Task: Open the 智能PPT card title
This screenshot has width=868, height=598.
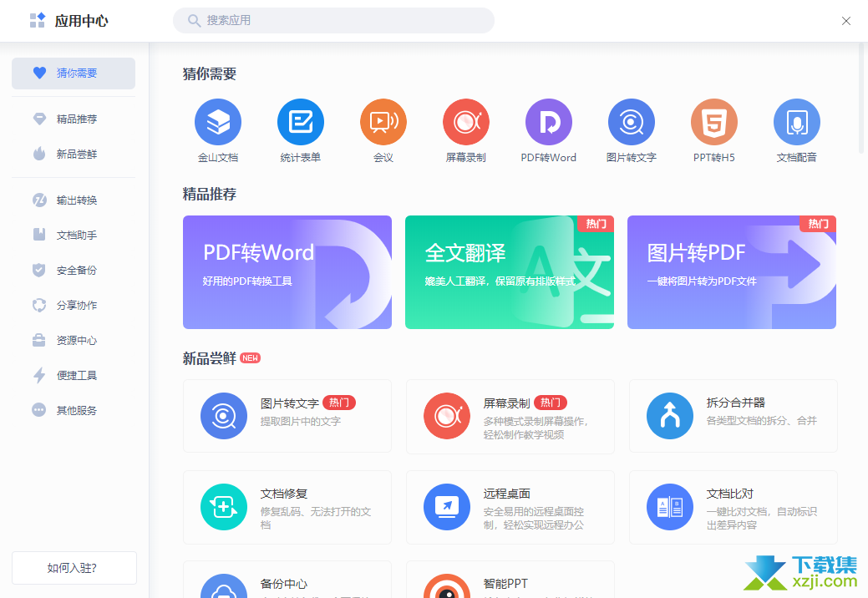Action: tap(505, 584)
